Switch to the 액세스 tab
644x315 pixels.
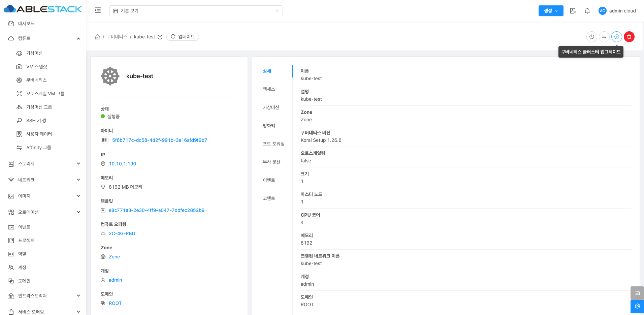tap(269, 89)
